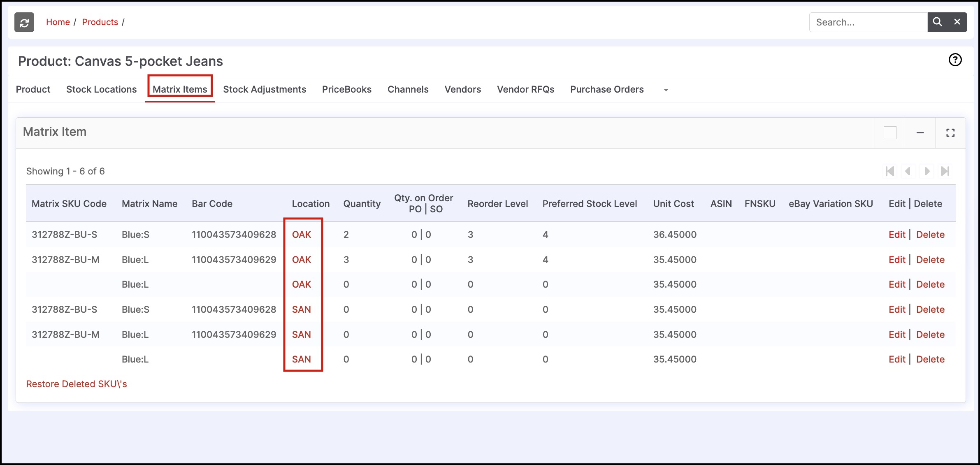This screenshot has width=980, height=465.
Task: Click the ASIN column header
Action: click(x=721, y=204)
